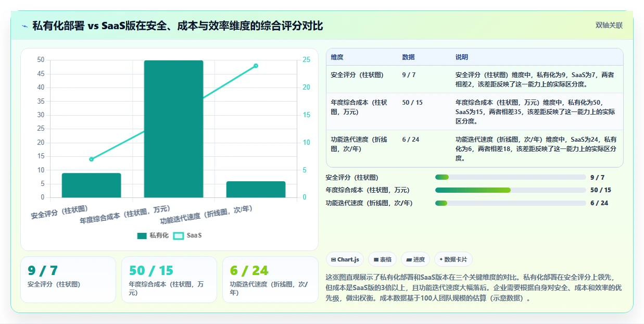Click the 安全评分（柱状图）table row label

click(357, 75)
